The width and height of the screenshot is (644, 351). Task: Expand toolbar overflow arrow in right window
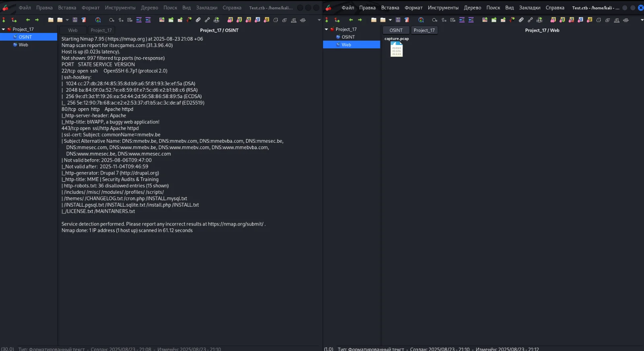click(642, 20)
